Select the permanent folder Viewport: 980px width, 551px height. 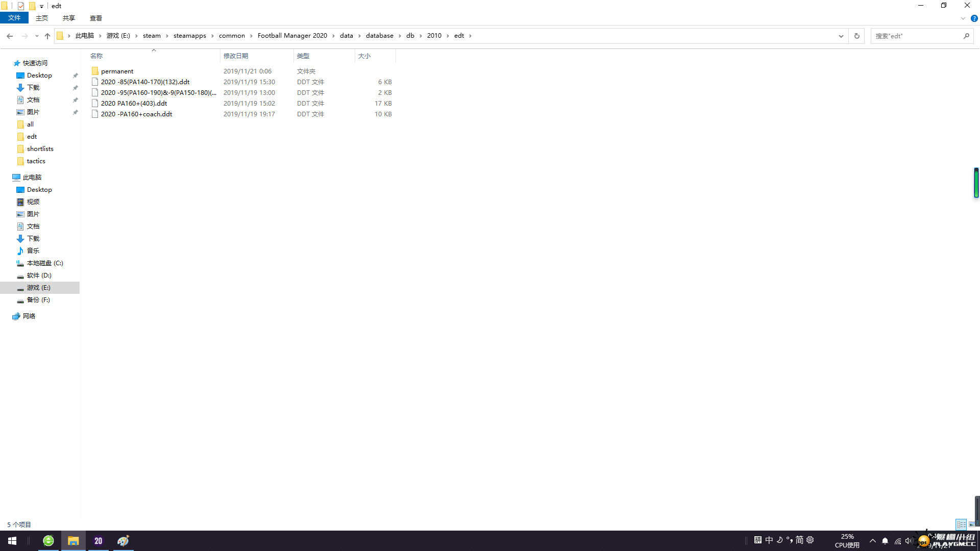point(117,71)
